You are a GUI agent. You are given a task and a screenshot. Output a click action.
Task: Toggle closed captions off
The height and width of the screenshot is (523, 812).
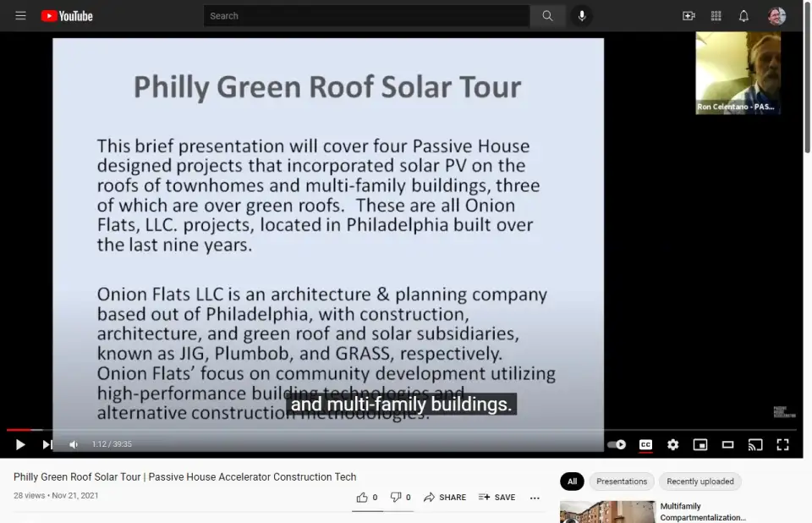pos(645,444)
